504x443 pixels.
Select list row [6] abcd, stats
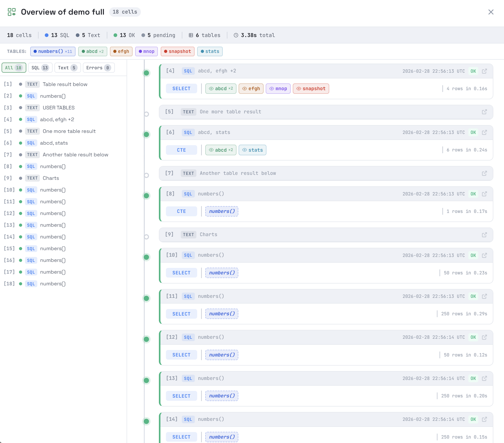tap(63, 143)
